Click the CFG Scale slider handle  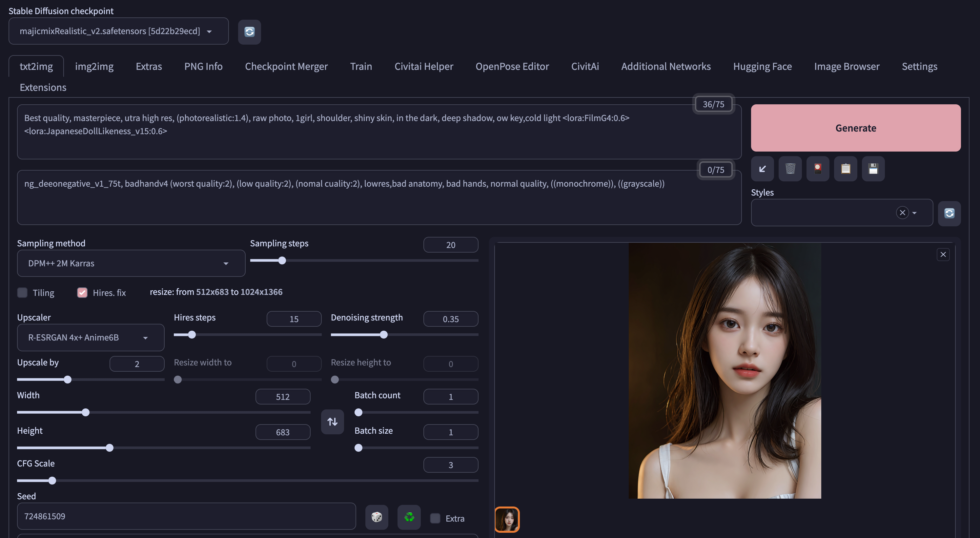(52, 481)
